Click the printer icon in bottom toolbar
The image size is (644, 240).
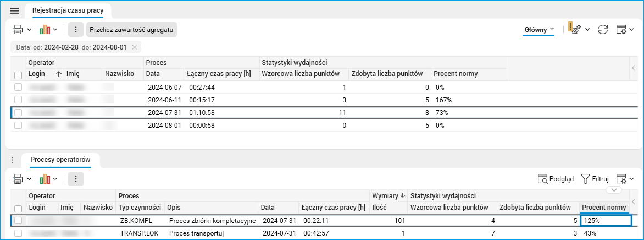tap(18, 179)
